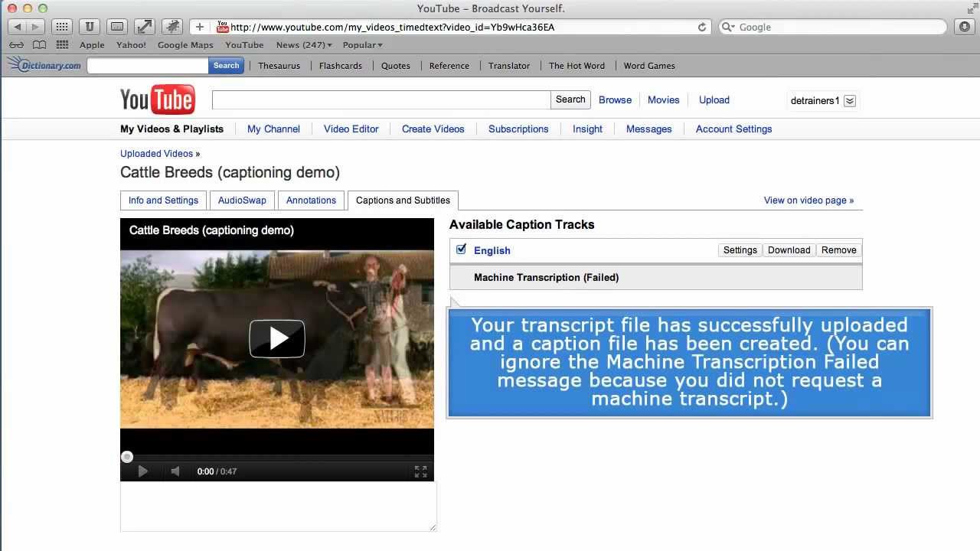Viewport: 980px width, 551px height.
Task: Open Upload link
Action: coord(714,99)
